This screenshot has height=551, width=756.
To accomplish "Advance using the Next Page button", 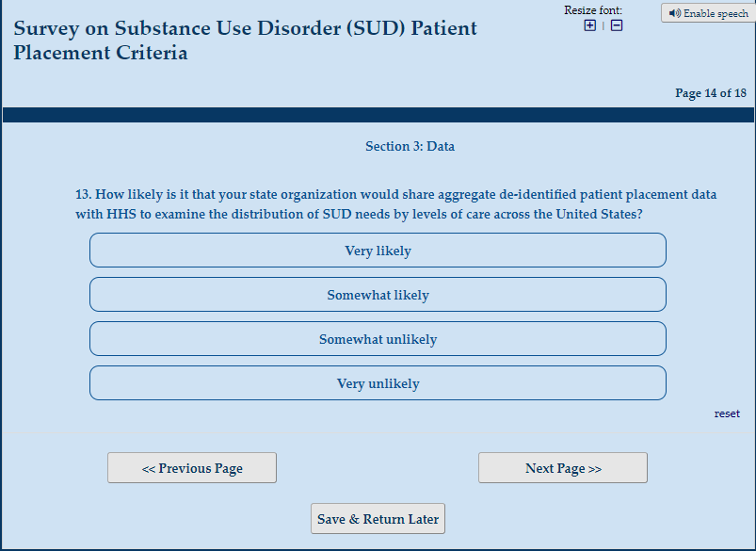I will coord(563,468).
